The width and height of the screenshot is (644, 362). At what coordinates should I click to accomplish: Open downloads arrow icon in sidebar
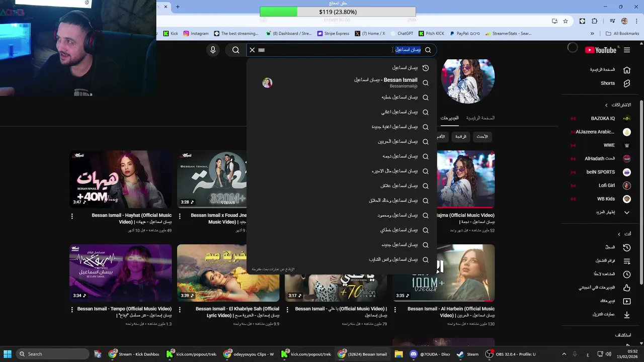tap(627, 315)
